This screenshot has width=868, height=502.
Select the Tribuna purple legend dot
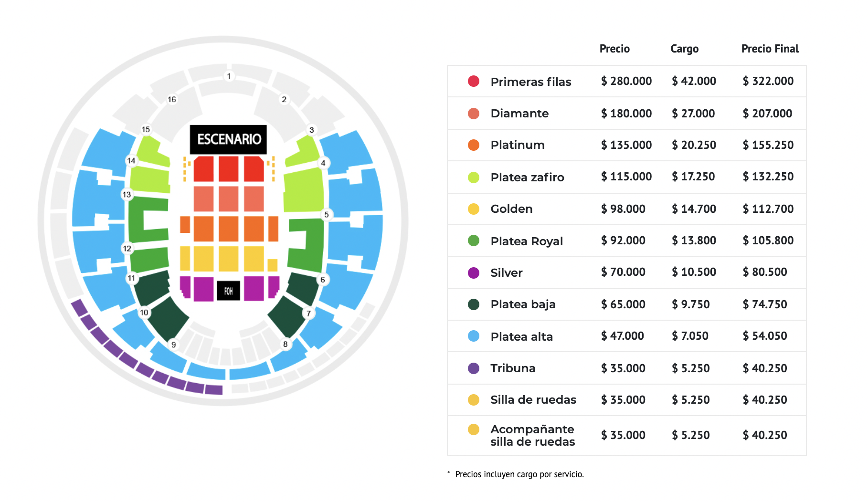click(473, 368)
